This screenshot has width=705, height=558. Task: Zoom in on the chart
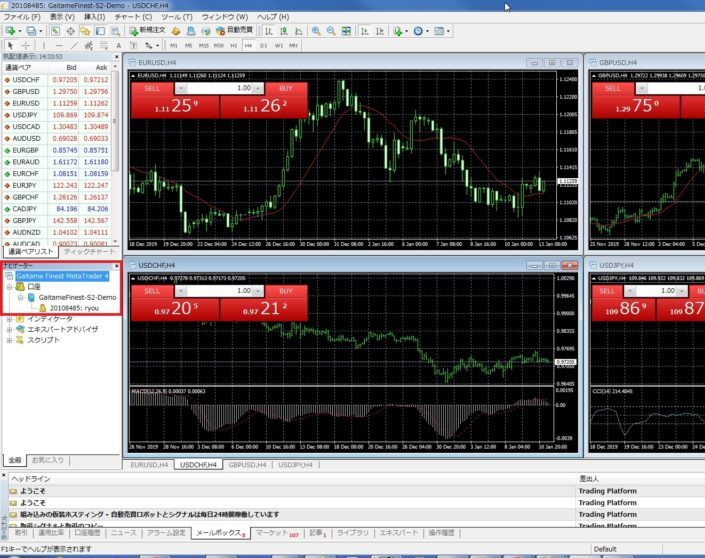[x=316, y=31]
